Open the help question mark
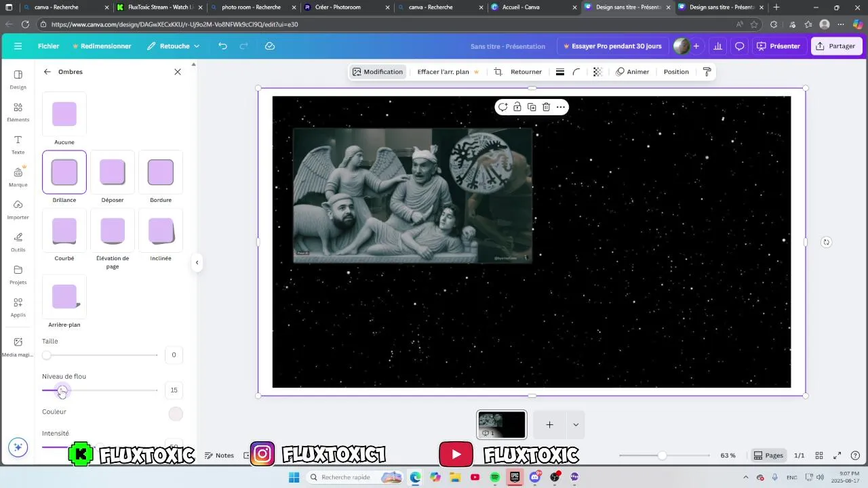The width and height of the screenshot is (868, 488). (x=855, y=455)
